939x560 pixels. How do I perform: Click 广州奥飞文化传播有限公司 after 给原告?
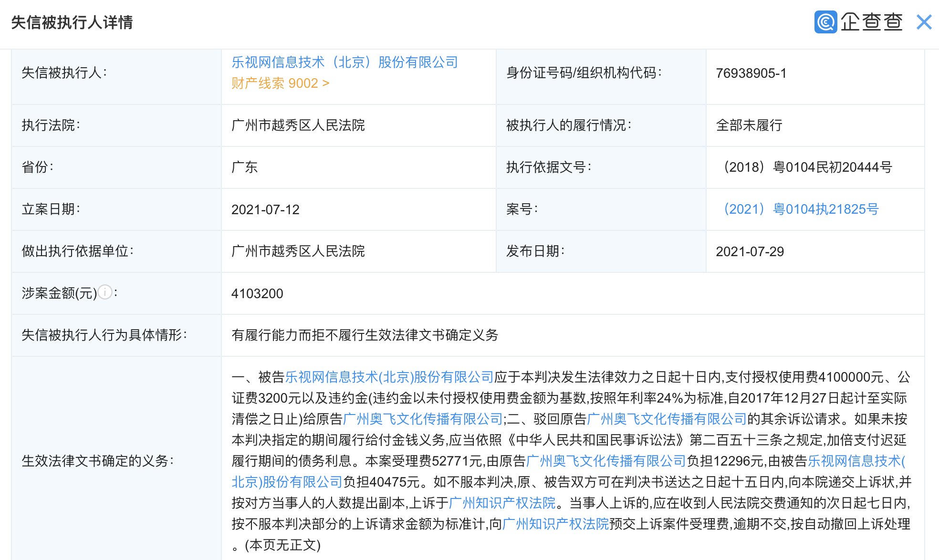coord(423,419)
